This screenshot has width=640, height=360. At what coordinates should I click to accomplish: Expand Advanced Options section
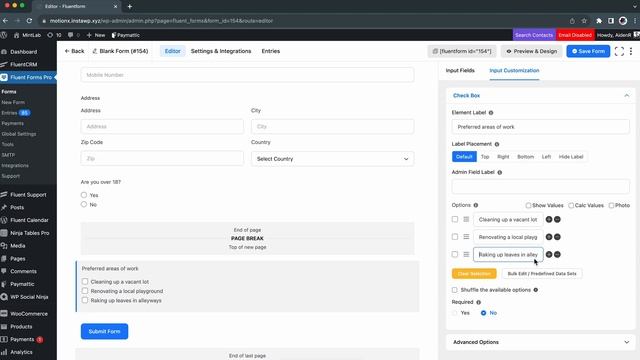tap(540, 342)
